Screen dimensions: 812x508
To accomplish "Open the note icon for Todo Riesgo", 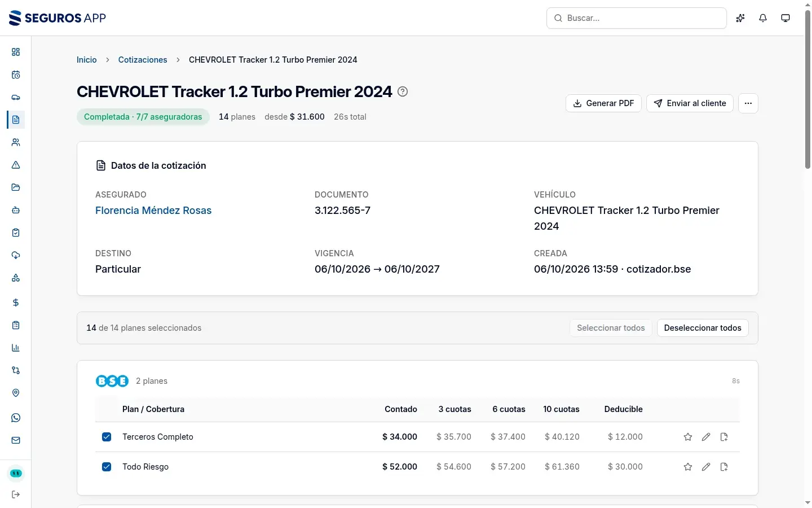I will pyautogui.click(x=724, y=467).
